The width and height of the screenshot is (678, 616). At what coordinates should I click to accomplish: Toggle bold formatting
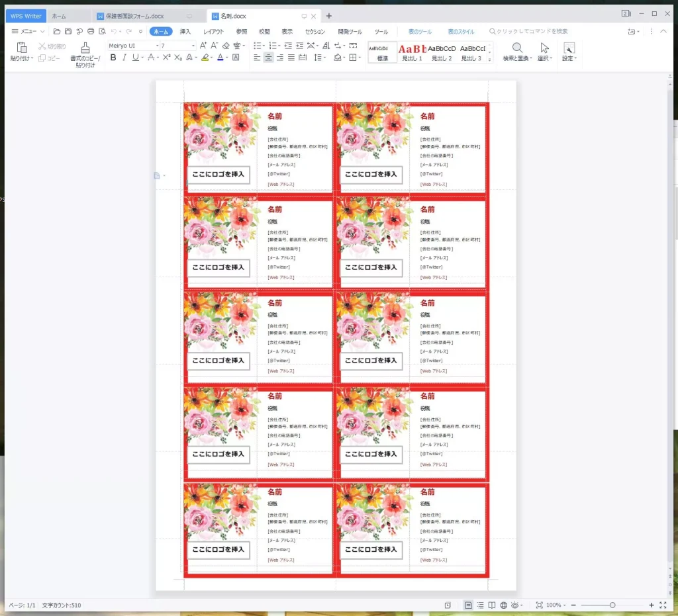[x=113, y=58]
